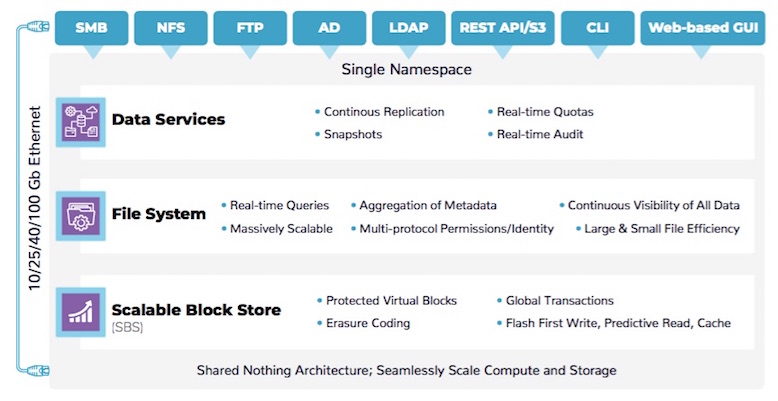Select the NFS protocol box
The image size is (778, 401).
(x=171, y=28)
